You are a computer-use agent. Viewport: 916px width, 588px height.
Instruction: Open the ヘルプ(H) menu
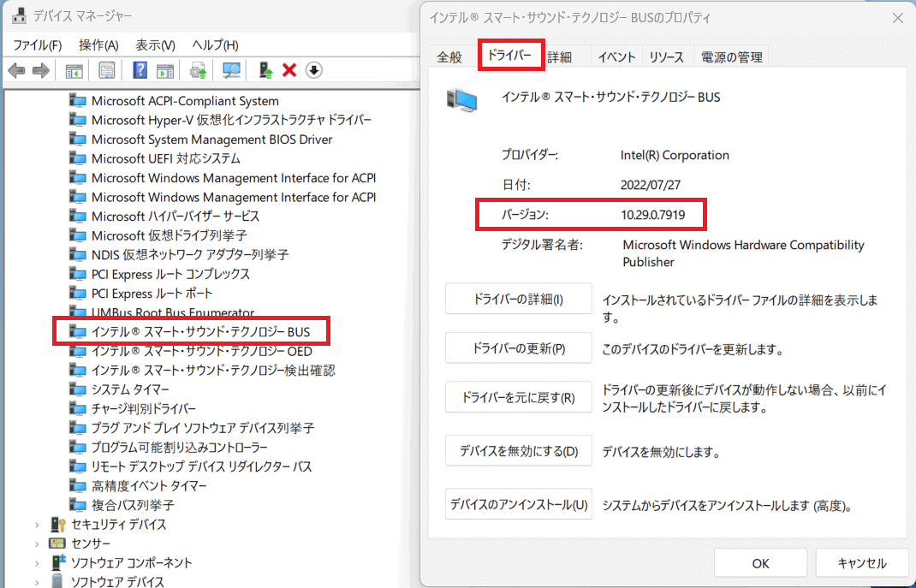(215, 45)
